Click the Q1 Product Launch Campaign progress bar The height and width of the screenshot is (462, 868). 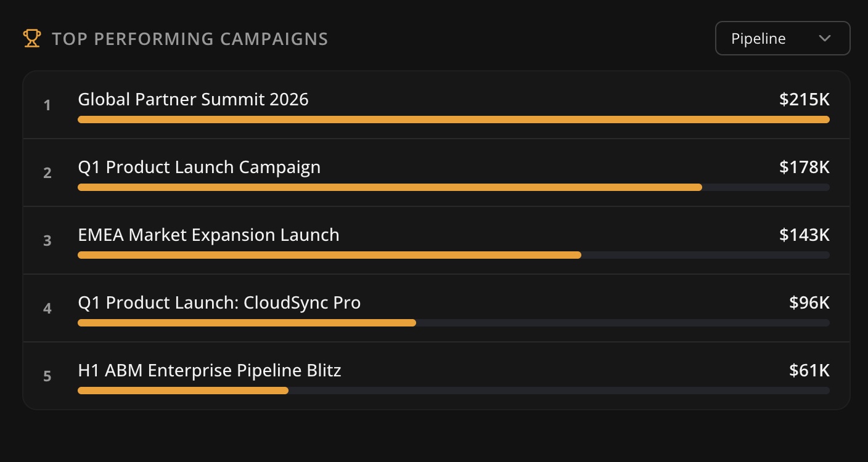pos(390,187)
